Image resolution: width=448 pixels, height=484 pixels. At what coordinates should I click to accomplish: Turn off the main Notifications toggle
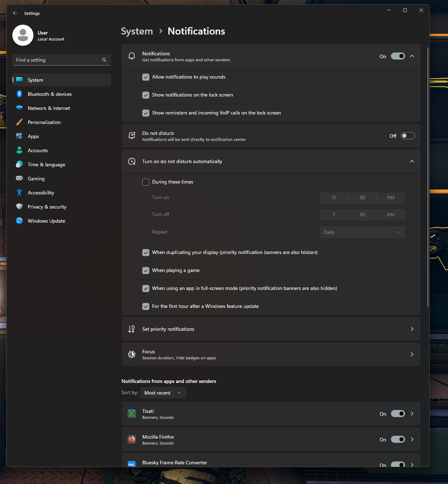398,56
